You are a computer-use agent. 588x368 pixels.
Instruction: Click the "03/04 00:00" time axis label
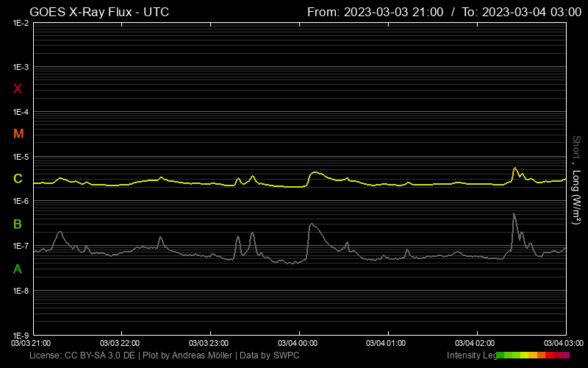(298, 343)
